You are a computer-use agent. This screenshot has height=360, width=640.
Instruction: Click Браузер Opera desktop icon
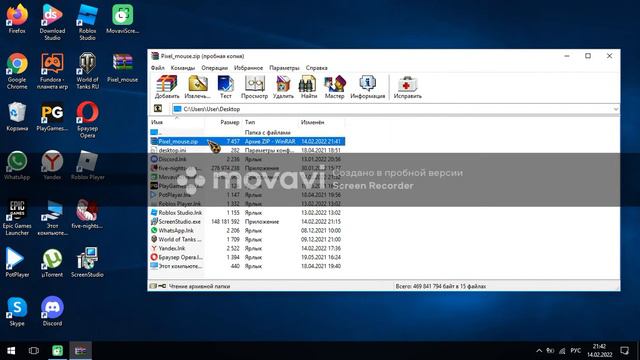pyautogui.click(x=87, y=120)
